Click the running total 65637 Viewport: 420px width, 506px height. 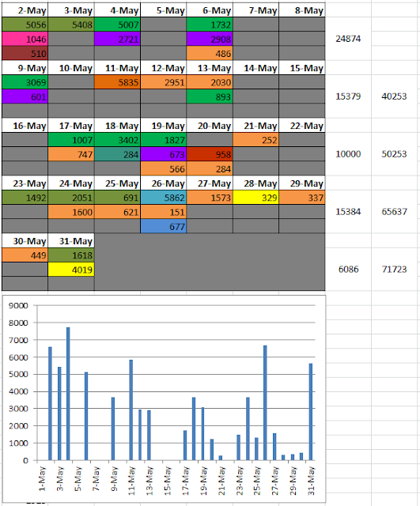coord(394,212)
